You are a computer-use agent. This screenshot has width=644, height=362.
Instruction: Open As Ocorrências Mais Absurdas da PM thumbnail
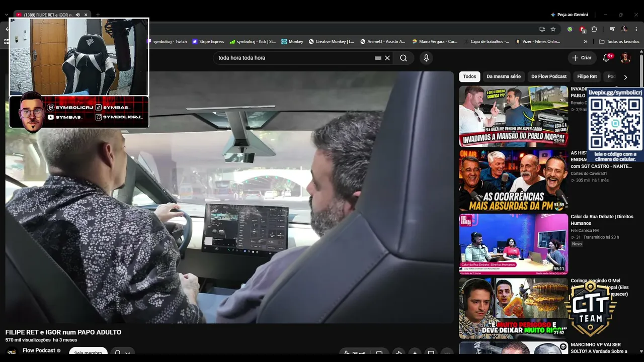tap(513, 180)
